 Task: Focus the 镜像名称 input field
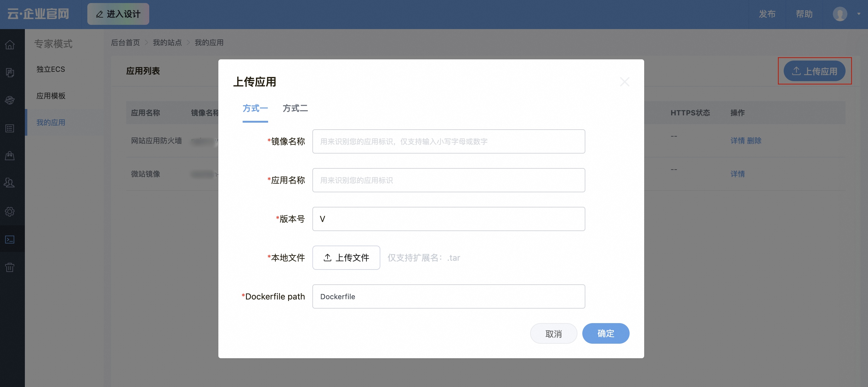[x=448, y=142]
